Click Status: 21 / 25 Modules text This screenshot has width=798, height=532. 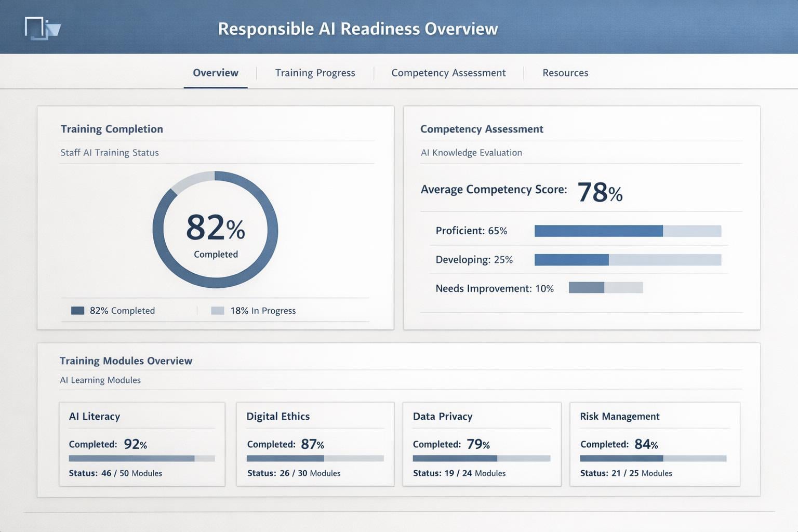click(x=626, y=473)
